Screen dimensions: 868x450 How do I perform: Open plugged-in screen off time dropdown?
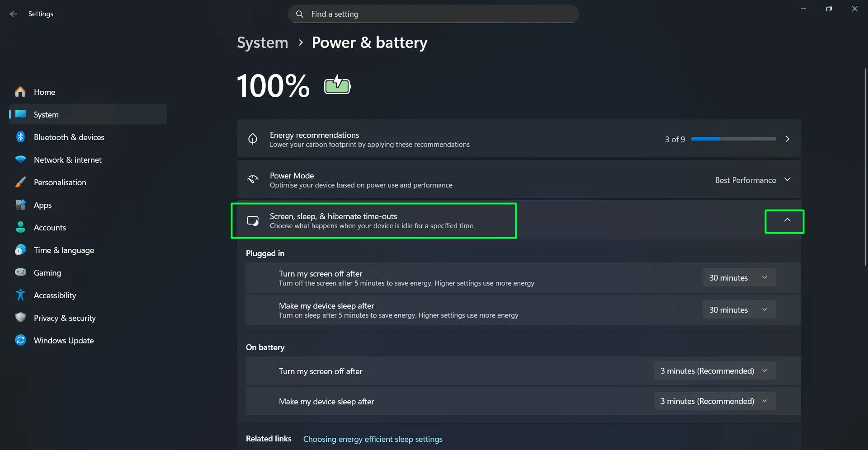(x=739, y=278)
